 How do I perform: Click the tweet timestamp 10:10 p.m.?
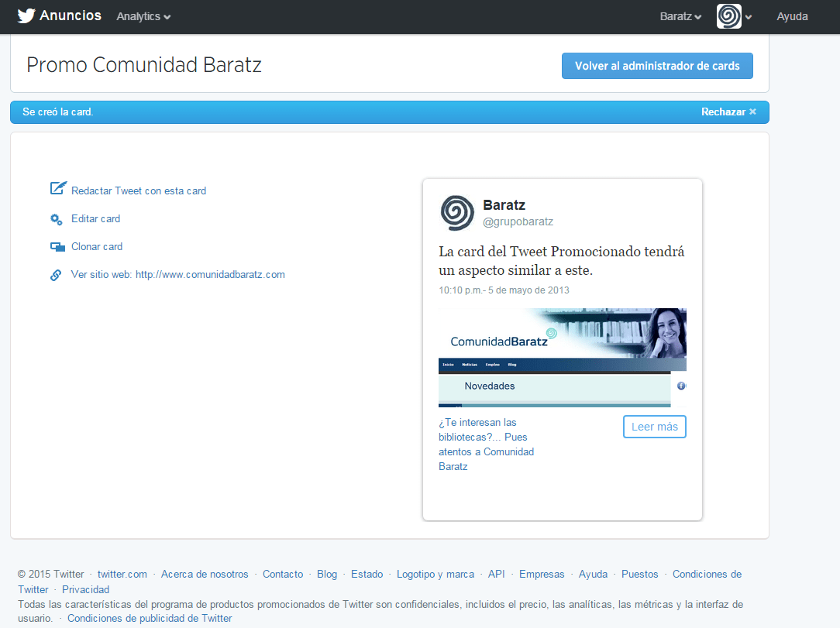pyautogui.click(x=504, y=290)
